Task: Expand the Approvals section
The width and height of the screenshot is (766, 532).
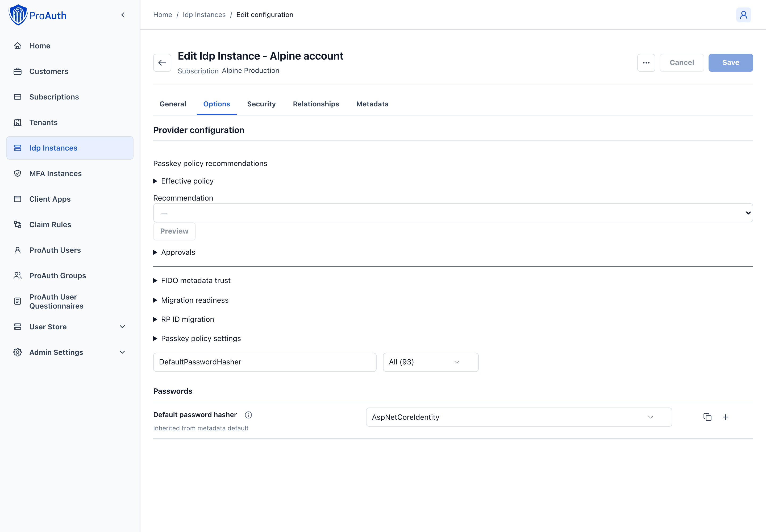Action: tap(174, 252)
